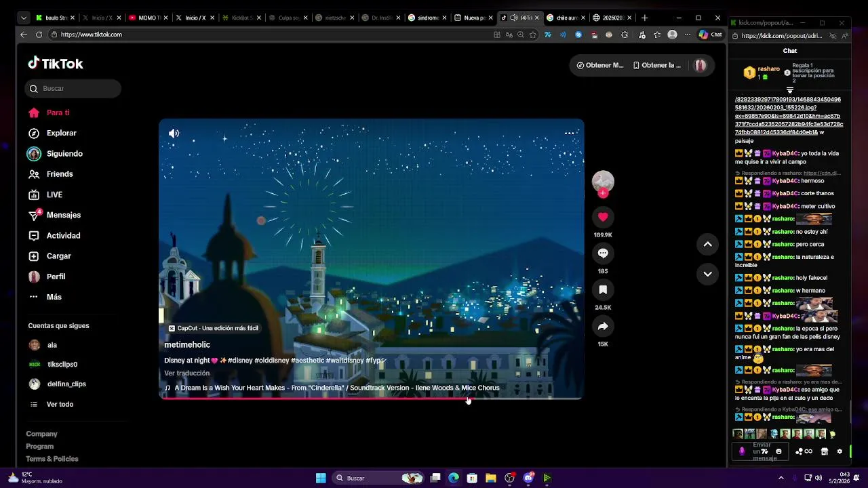
Task: Open the browser tab list dropdown
Action: 24,18
